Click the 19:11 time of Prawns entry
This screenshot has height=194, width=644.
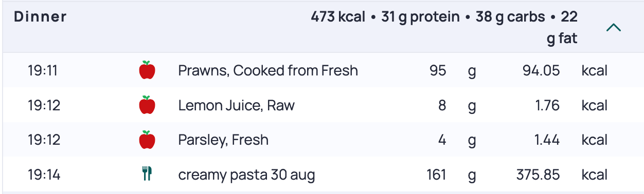click(x=43, y=70)
